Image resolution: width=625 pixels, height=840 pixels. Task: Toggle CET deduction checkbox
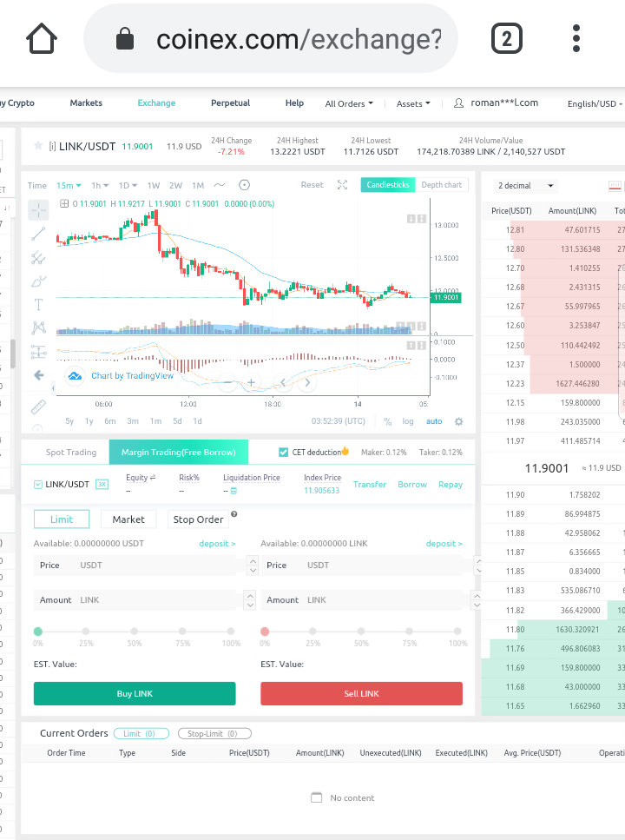tap(283, 453)
